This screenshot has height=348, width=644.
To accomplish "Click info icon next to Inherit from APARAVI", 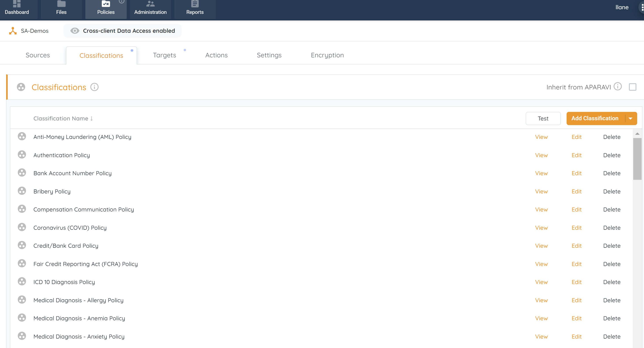I will 618,86.
